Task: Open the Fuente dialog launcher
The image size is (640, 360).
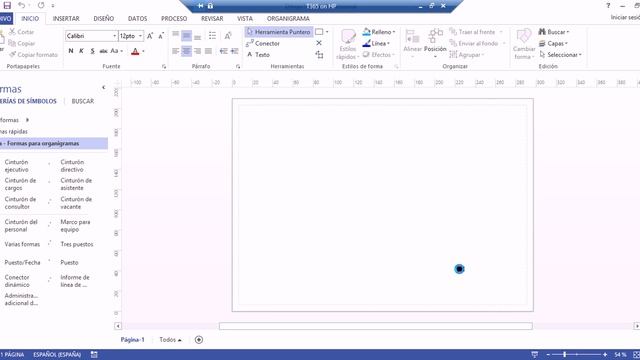Action: click(x=164, y=67)
